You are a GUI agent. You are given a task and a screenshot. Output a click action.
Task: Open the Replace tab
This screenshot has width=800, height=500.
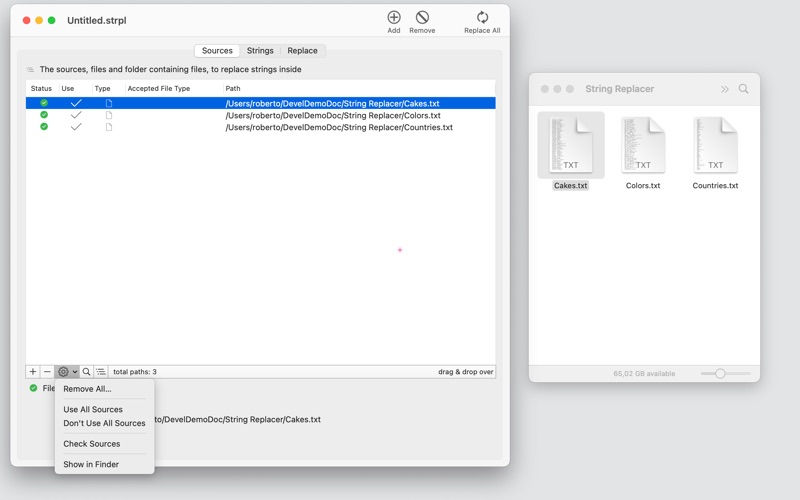click(302, 51)
